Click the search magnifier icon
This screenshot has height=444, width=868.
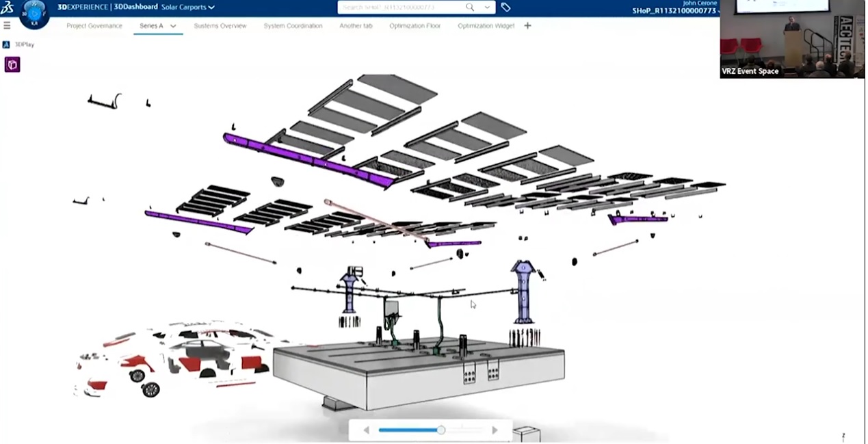(x=470, y=8)
